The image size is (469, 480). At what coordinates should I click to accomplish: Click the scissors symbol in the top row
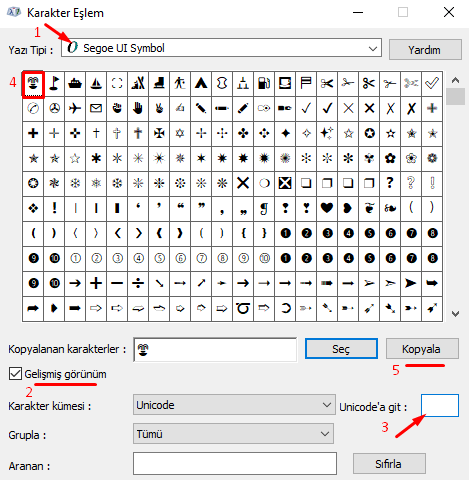pos(327,83)
